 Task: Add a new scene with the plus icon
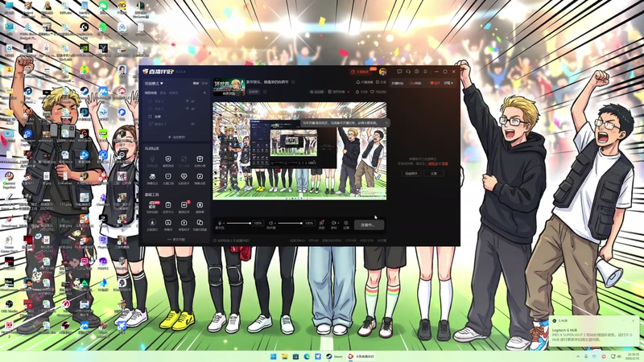point(204,93)
